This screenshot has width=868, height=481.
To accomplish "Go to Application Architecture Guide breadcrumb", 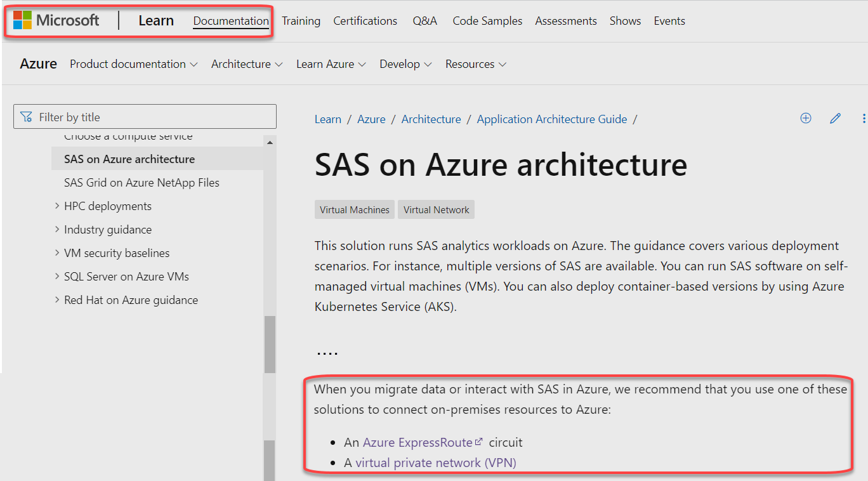I will 551,119.
